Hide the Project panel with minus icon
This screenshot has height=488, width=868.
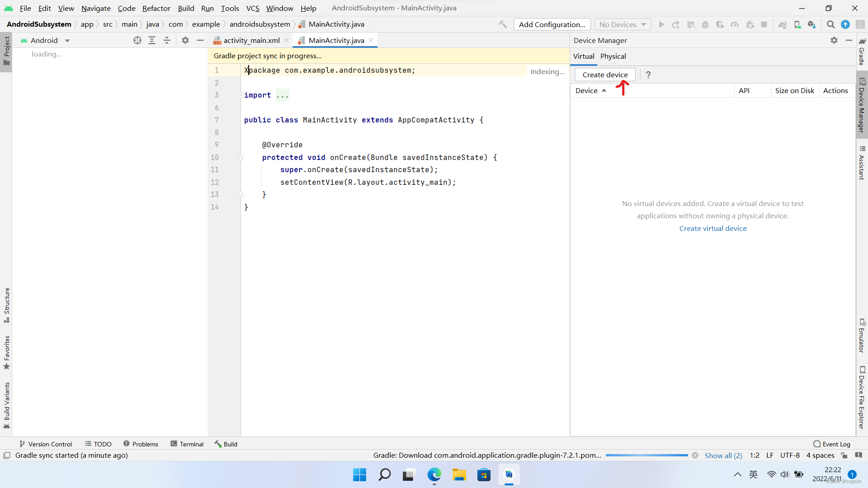[x=200, y=40]
